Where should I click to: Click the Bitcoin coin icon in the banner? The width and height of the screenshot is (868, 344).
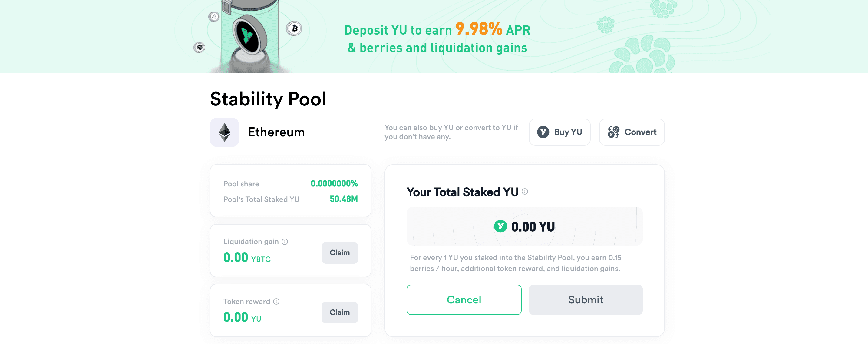294,29
